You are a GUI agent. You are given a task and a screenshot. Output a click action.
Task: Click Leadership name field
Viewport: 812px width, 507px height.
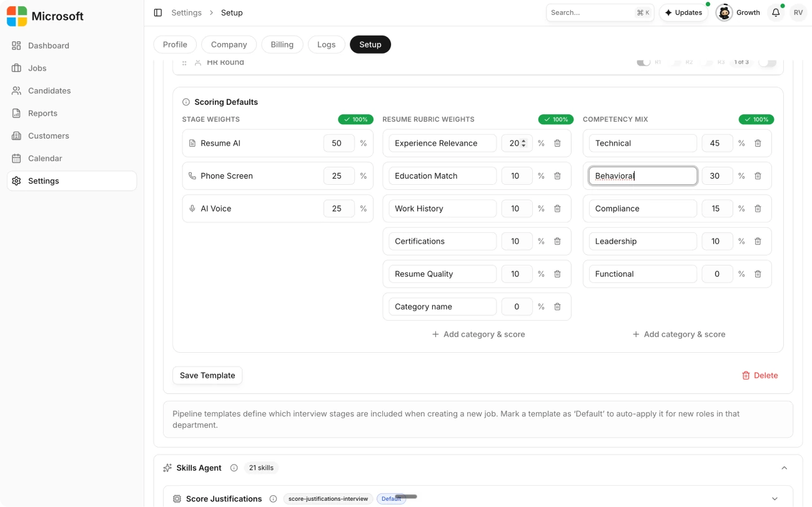[x=643, y=241]
